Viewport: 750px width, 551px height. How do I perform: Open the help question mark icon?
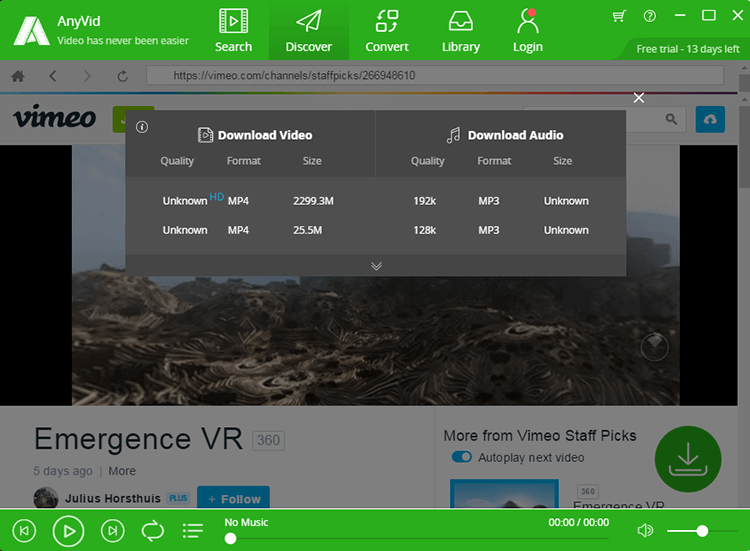pos(650,16)
